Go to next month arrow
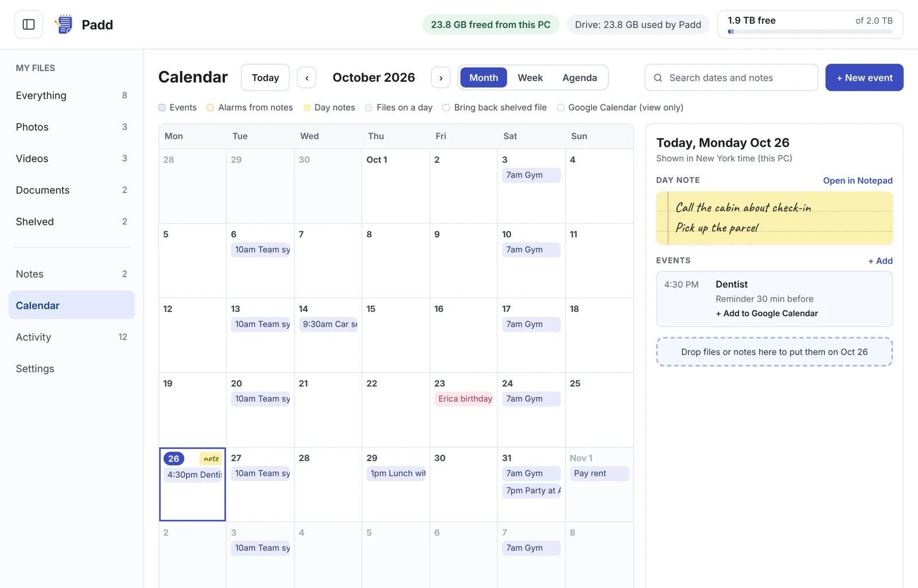The width and height of the screenshot is (918, 588). [x=441, y=78]
